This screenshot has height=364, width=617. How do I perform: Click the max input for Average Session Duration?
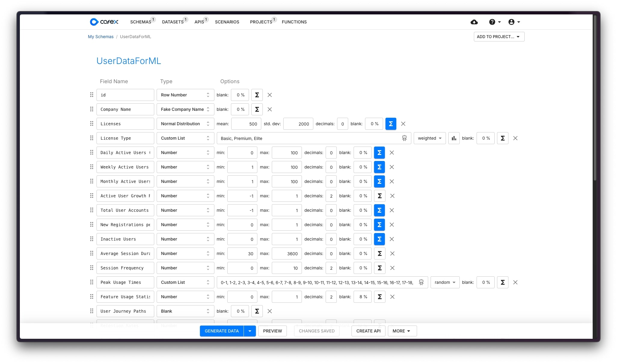tap(286, 253)
